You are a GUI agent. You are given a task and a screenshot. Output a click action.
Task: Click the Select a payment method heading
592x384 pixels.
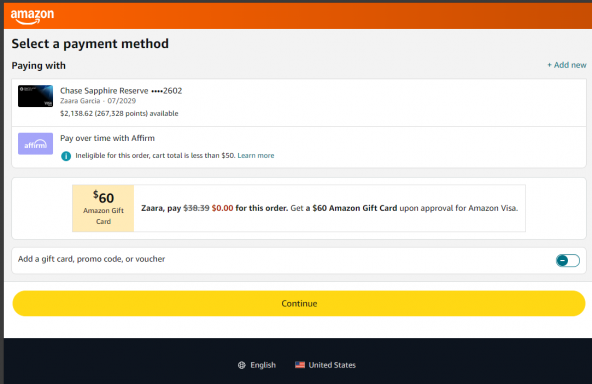(x=90, y=44)
